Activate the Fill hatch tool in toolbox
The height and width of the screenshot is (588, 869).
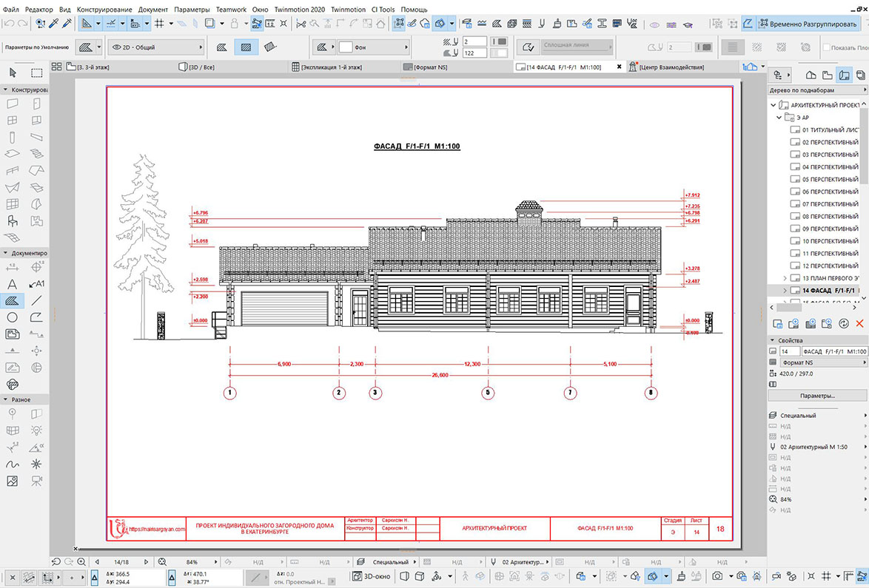tap(12, 300)
